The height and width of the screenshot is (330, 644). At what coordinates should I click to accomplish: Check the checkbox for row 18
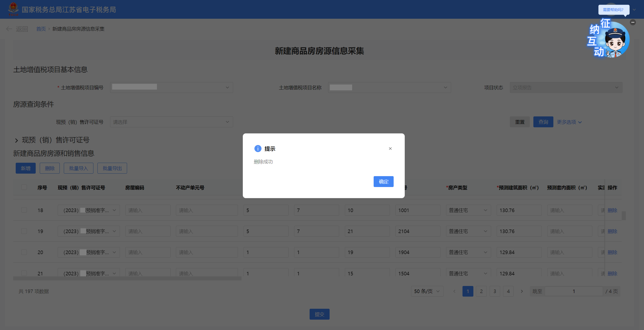click(24, 210)
